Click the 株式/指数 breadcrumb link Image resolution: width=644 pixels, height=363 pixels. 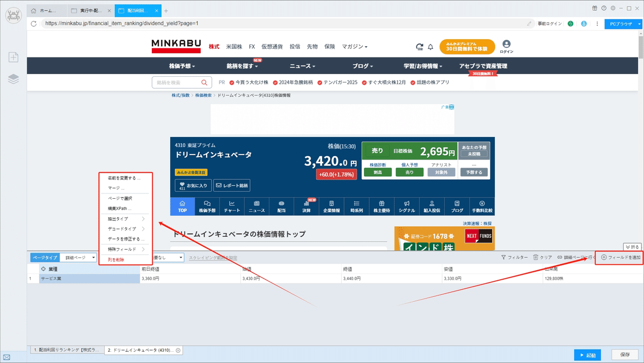[181, 95]
